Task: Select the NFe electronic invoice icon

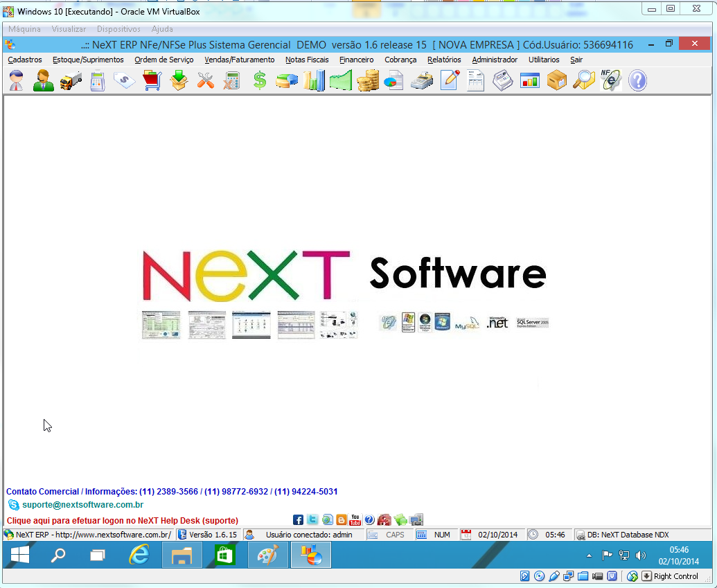Action: pos(610,80)
